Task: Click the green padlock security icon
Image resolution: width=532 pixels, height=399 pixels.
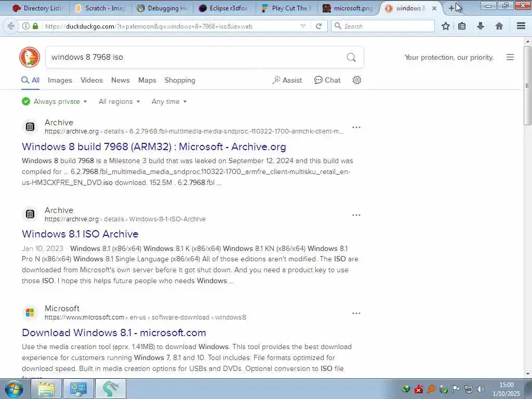Action: click(x=35, y=26)
